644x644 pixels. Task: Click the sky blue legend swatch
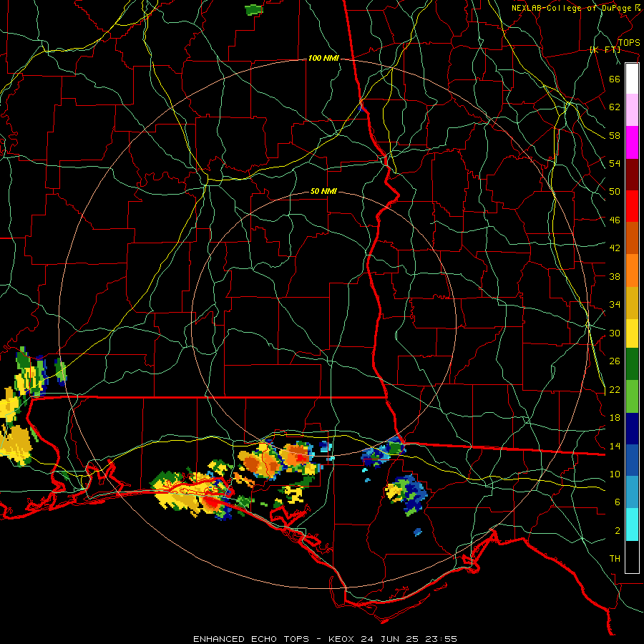click(x=632, y=492)
